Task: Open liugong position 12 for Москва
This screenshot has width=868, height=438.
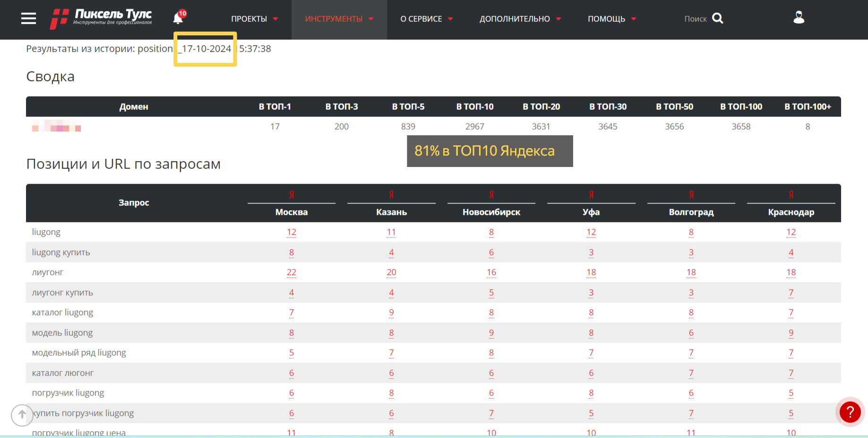Action: pyautogui.click(x=292, y=232)
